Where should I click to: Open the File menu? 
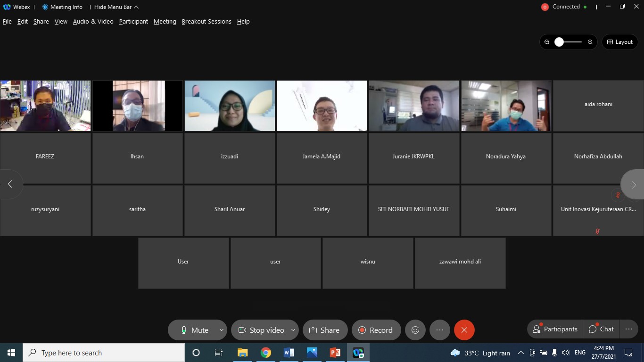pyautogui.click(x=7, y=22)
